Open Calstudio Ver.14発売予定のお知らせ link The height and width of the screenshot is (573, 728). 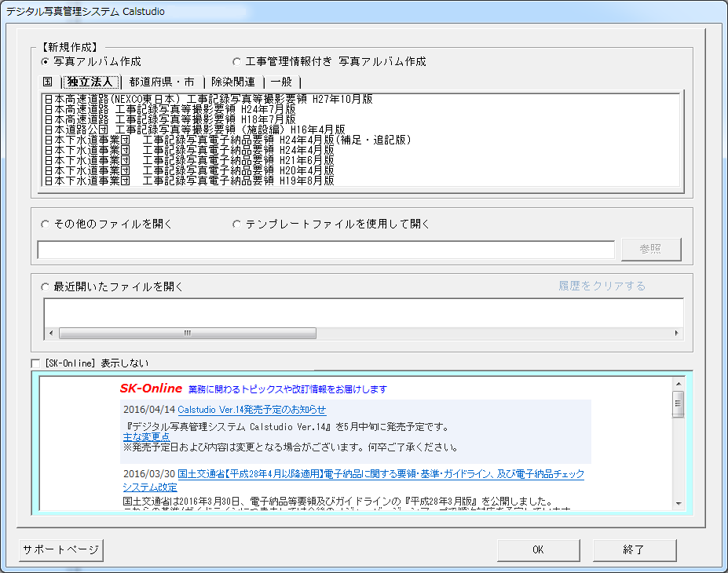pyautogui.click(x=251, y=410)
